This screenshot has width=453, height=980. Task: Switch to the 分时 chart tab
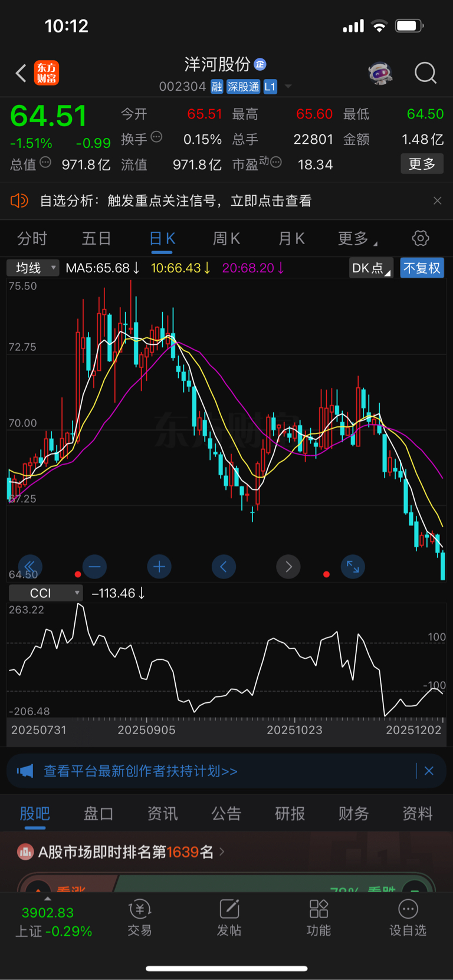[x=32, y=238]
